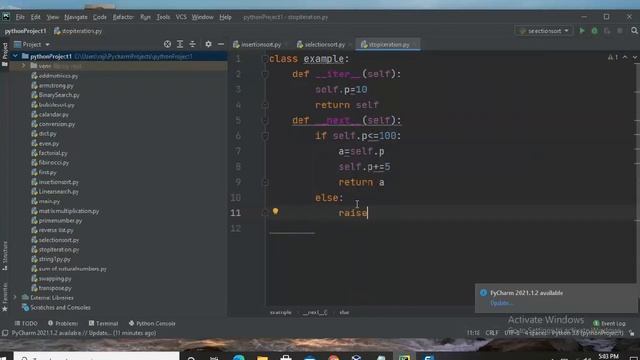Click the __next__ breadcrumb at editor bottom
This screenshot has height=360, width=640.
315,312
